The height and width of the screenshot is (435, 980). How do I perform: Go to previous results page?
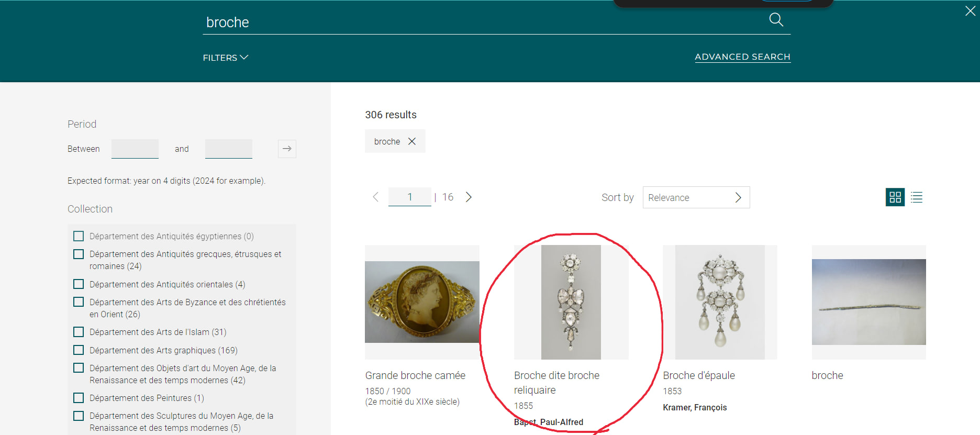point(375,197)
